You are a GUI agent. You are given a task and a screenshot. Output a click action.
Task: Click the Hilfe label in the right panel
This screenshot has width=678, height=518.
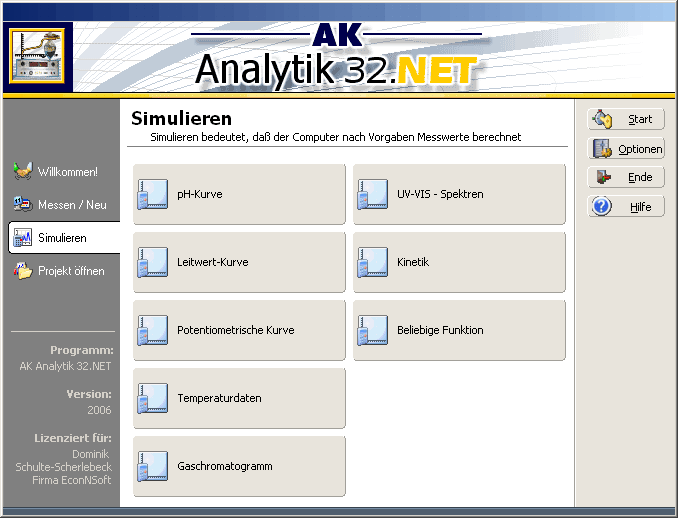coord(640,207)
